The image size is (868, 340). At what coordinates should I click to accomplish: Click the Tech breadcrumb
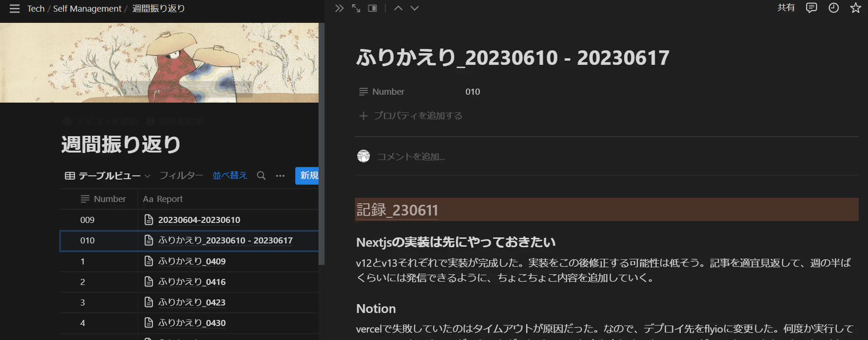[36, 8]
